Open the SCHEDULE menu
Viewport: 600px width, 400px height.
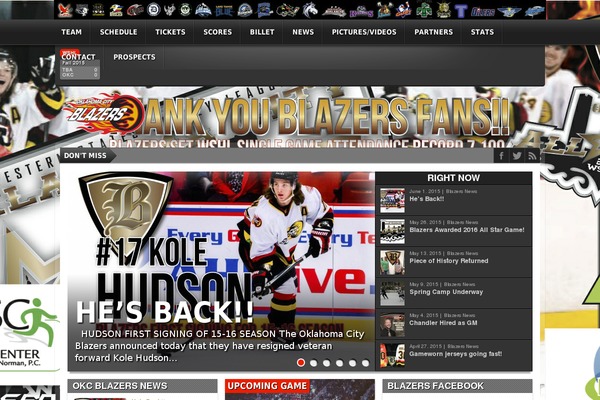(x=119, y=32)
